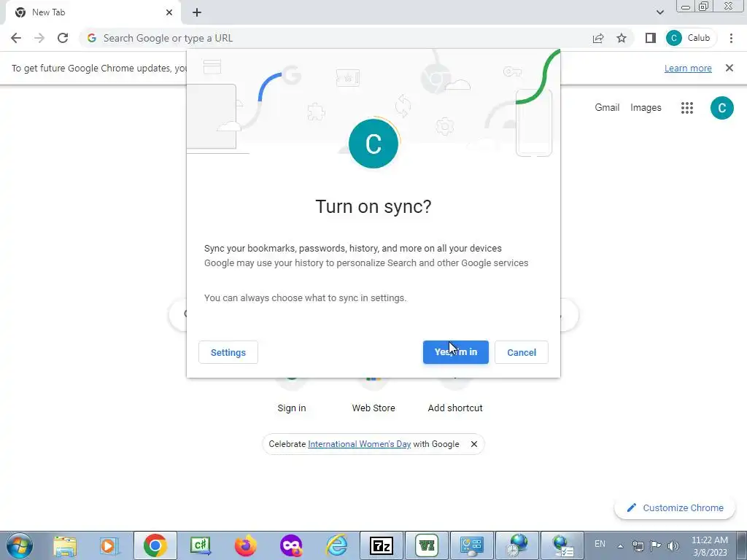
Task: Share this page icon in address bar
Action: pyautogui.click(x=598, y=38)
